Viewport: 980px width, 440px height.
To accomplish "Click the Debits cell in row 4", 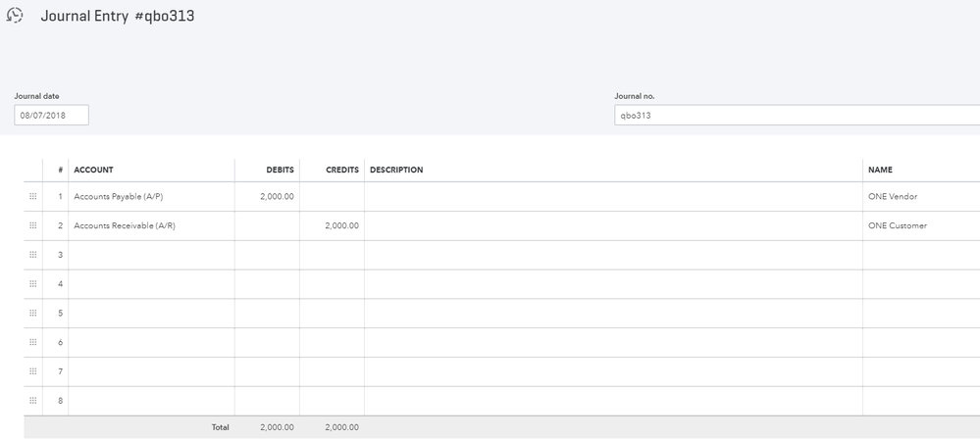I will (267, 284).
